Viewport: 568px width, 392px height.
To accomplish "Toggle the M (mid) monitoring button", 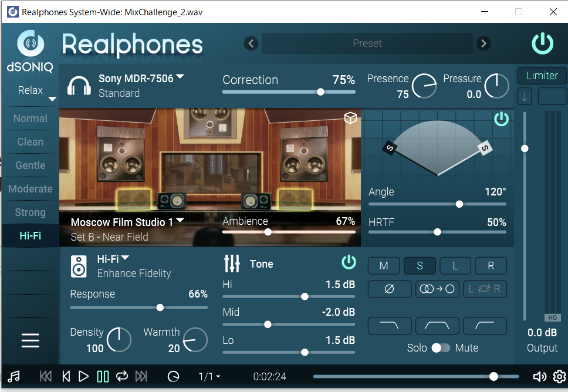I will [x=384, y=266].
